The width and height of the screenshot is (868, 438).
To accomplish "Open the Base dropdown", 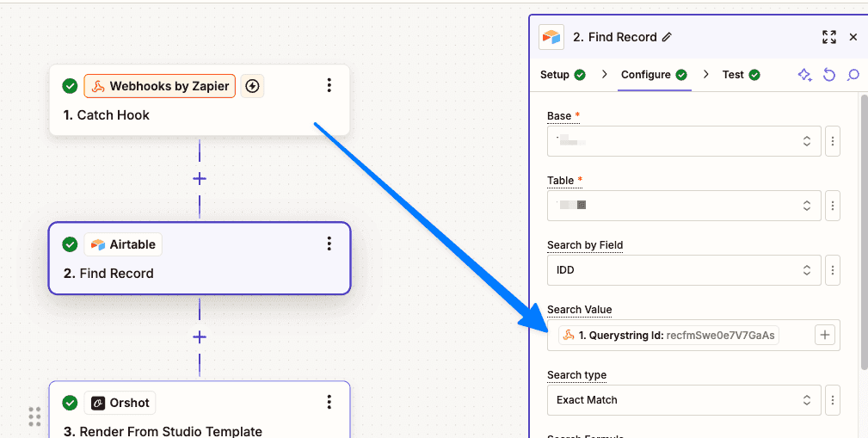I will tap(684, 141).
